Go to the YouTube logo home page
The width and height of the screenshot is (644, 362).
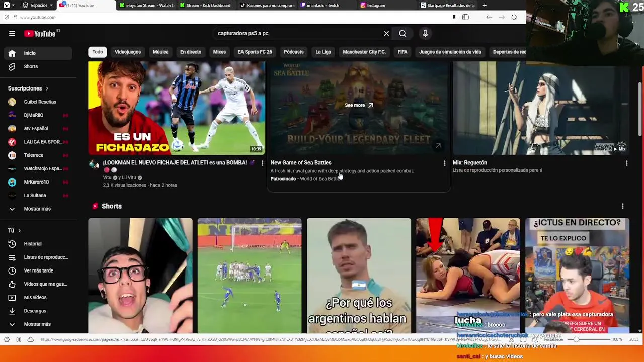tap(40, 34)
